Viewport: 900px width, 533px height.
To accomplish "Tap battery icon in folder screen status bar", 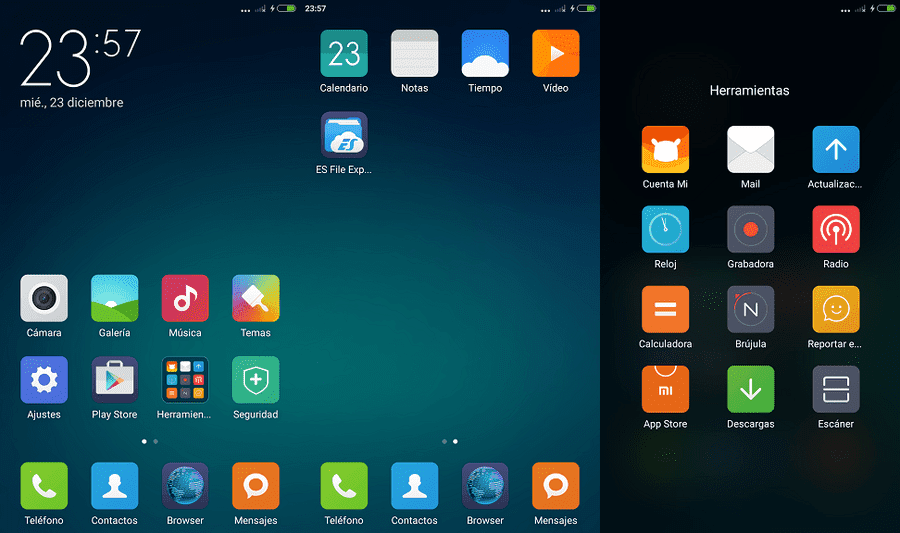I will (x=886, y=9).
